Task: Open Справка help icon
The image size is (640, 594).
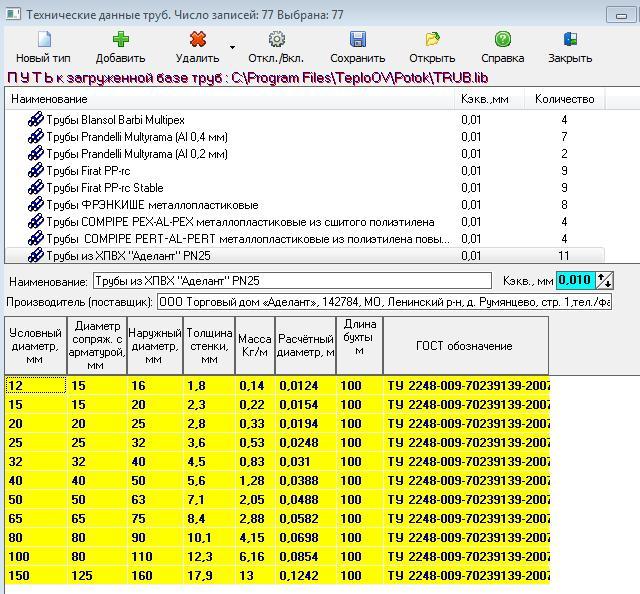Action: pyautogui.click(x=503, y=40)
